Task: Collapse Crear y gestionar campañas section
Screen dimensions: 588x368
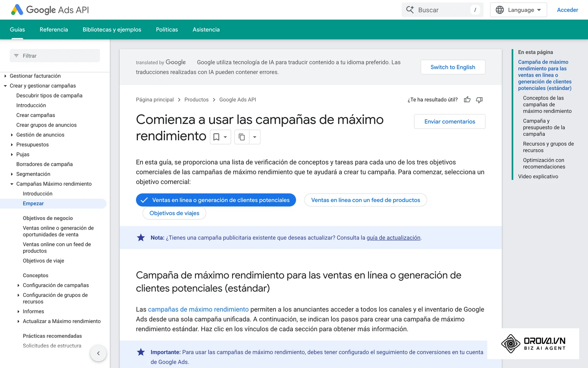Action: pos(5,86)
